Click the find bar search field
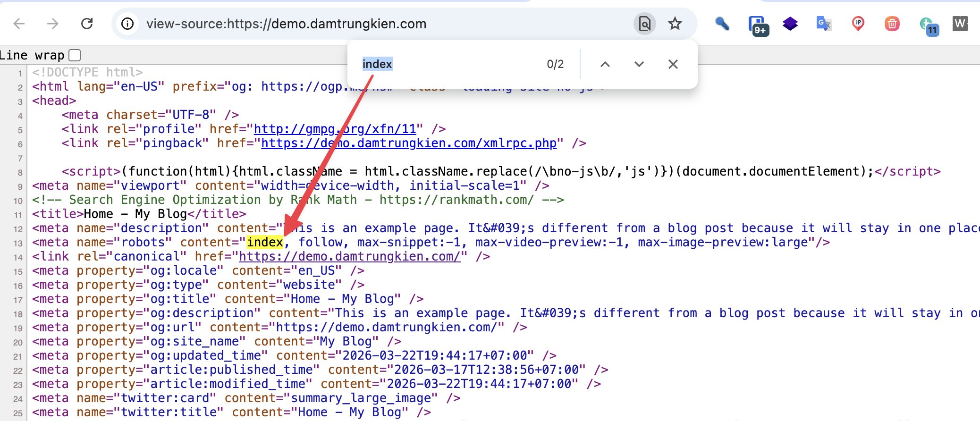The image size is (980, 421). 448,64
